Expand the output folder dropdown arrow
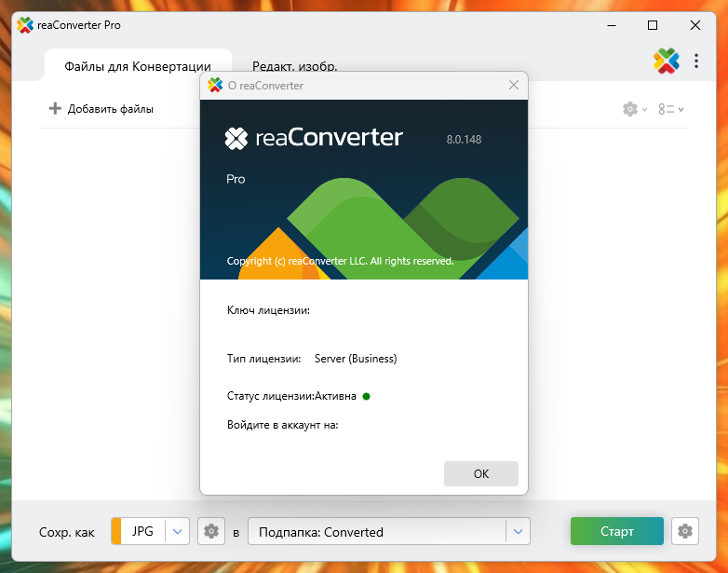The height and width of the screenshot is (573, 728). (518, 532)
